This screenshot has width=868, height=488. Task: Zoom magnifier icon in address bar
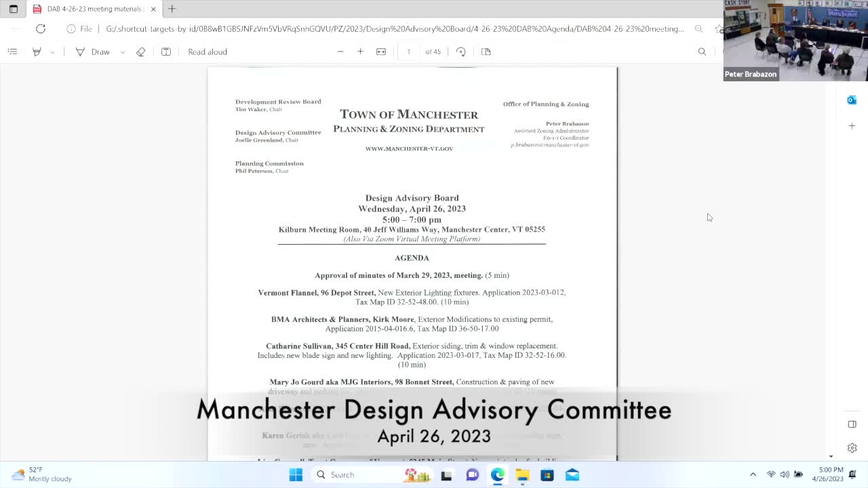click(x=698, y=28)
